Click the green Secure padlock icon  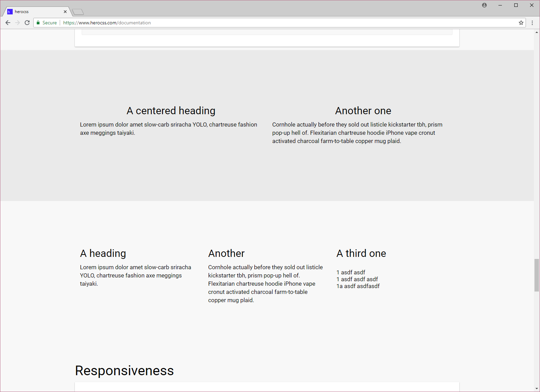point(38,23)
